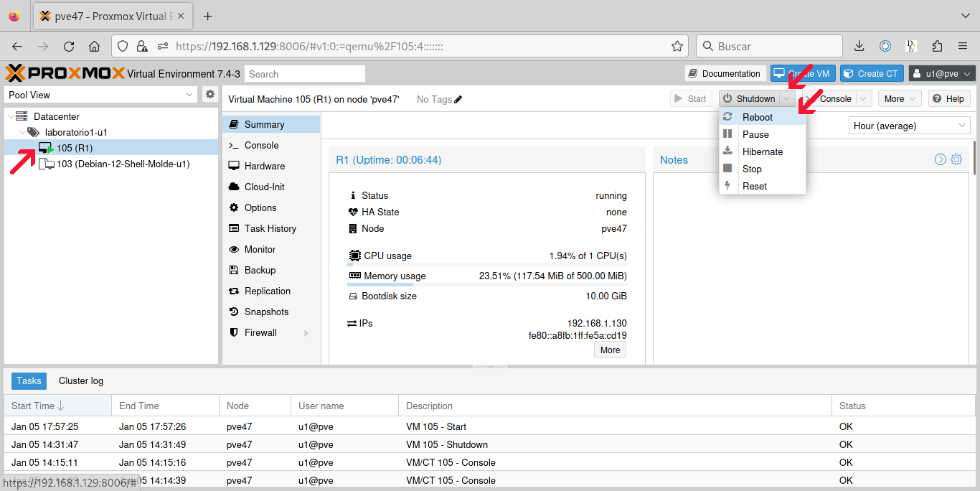980x491 pixels.
Task: Click the Proxmox logo
Action: tap(65, 73)
